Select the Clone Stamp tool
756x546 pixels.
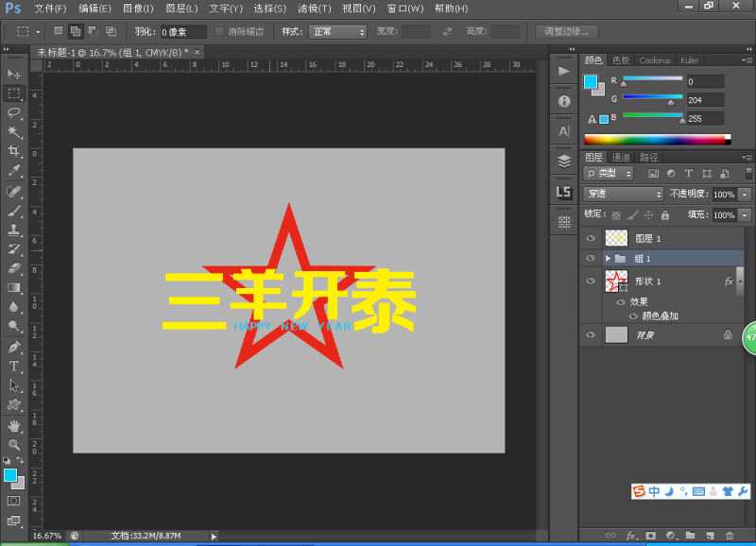click(14, 230)
